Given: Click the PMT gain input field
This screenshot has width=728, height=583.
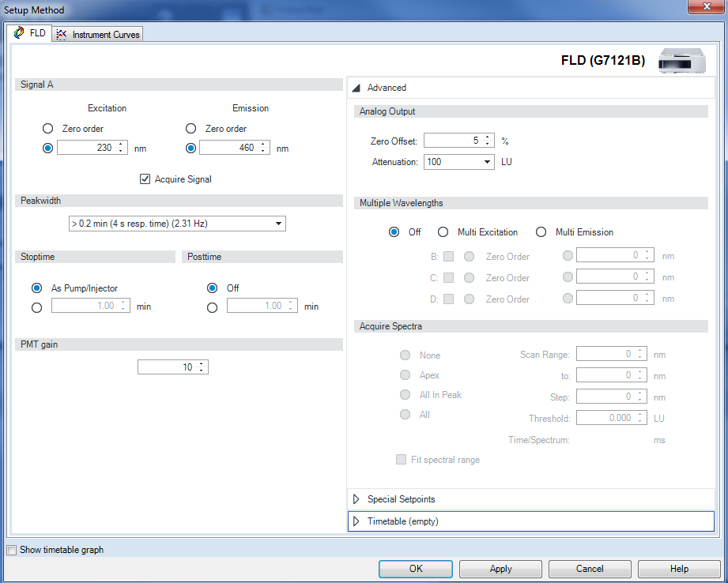Looking at the screenshot, I should pos(167,367).
